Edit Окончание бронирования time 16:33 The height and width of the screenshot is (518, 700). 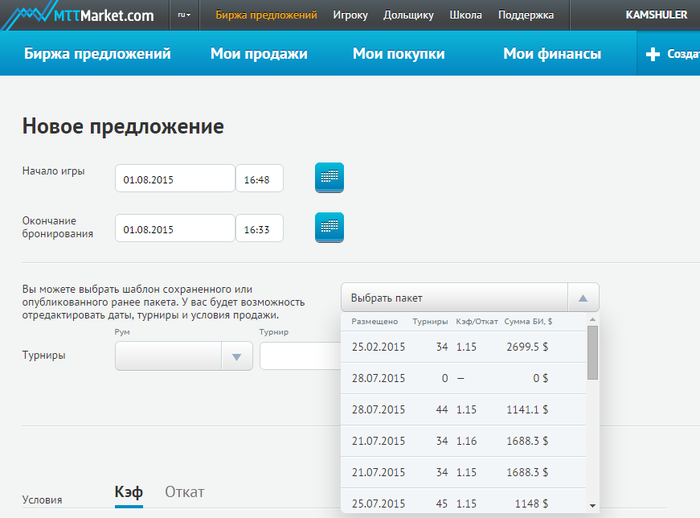point(259,228)
